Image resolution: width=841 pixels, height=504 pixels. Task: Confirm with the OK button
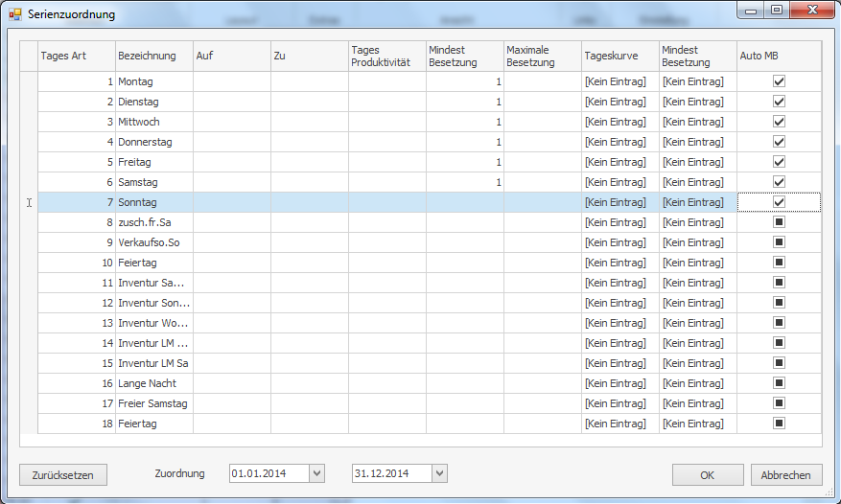coord(707,474)
